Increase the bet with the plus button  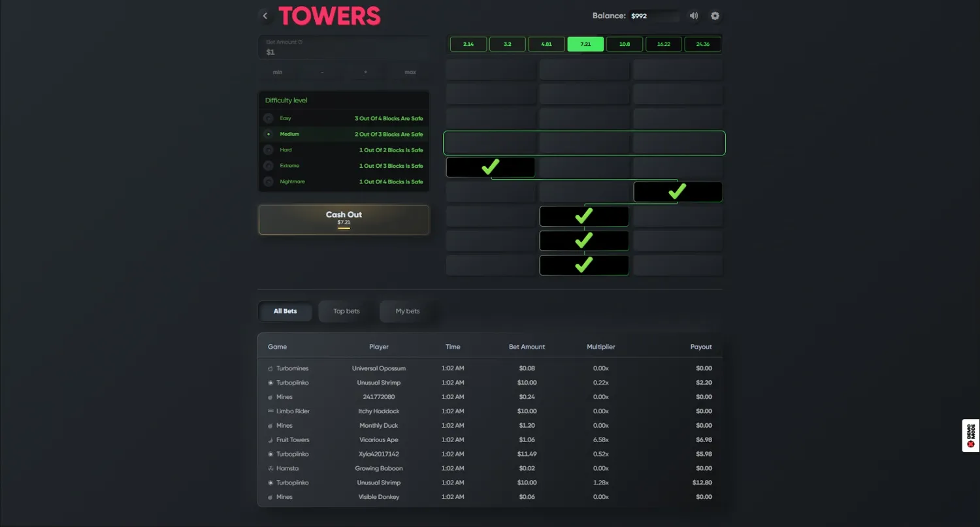tap(365, 72)
